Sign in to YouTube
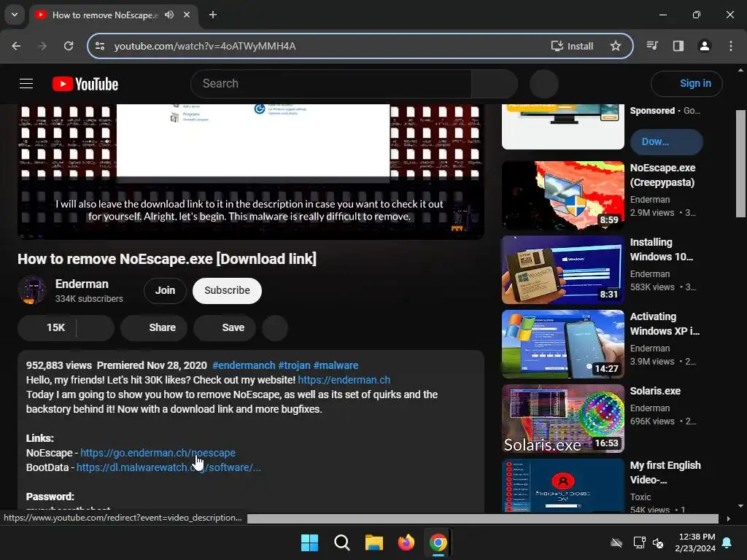The image size is (747, 560). coord(686,84)
